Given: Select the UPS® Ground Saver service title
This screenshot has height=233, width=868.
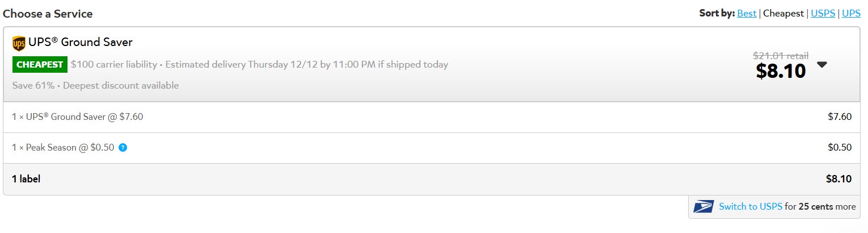Looking at the screenshot, I should 81,43.
